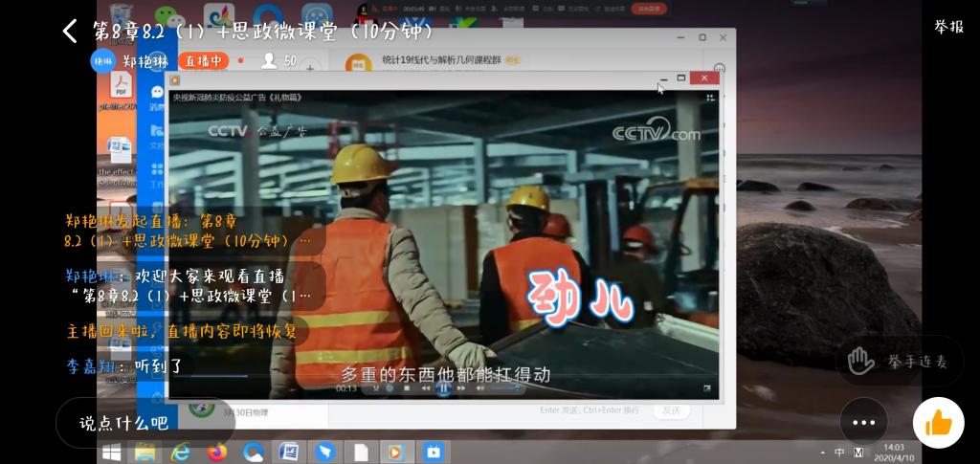The height and width of the screenshot is (464, 980).
Task: Tap the orange thumbs-up like button
Action: [938, 422]
